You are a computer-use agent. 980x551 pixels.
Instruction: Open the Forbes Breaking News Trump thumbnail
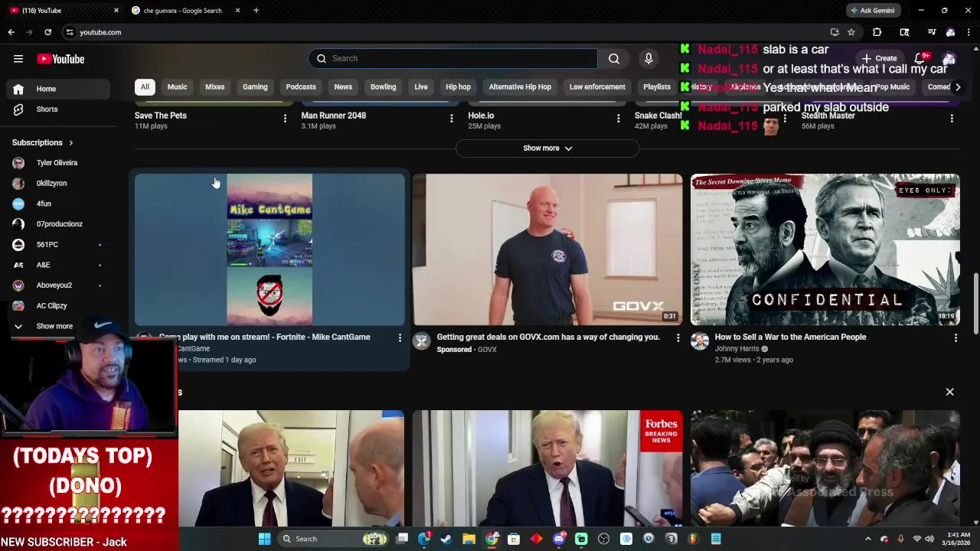click(547, 468)
